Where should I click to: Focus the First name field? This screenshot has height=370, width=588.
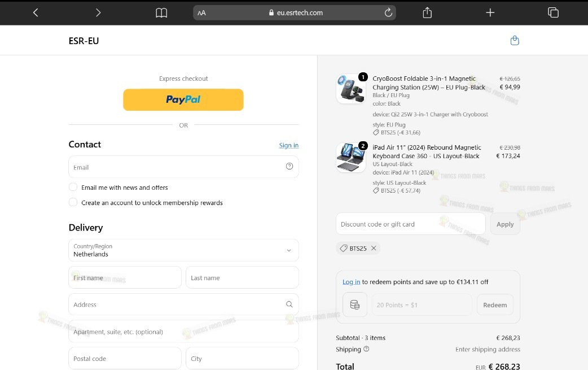[125, 278]
